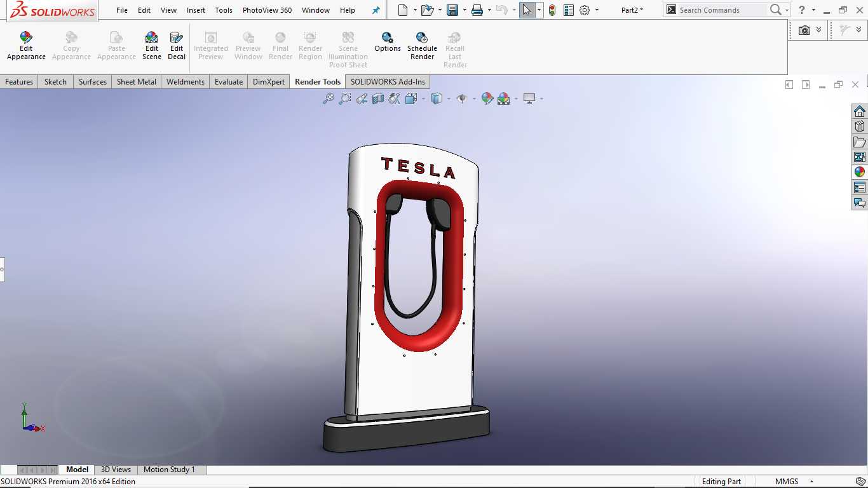Open Appearances, Scenes, and Decals task pane tab

tap(860, 172)
